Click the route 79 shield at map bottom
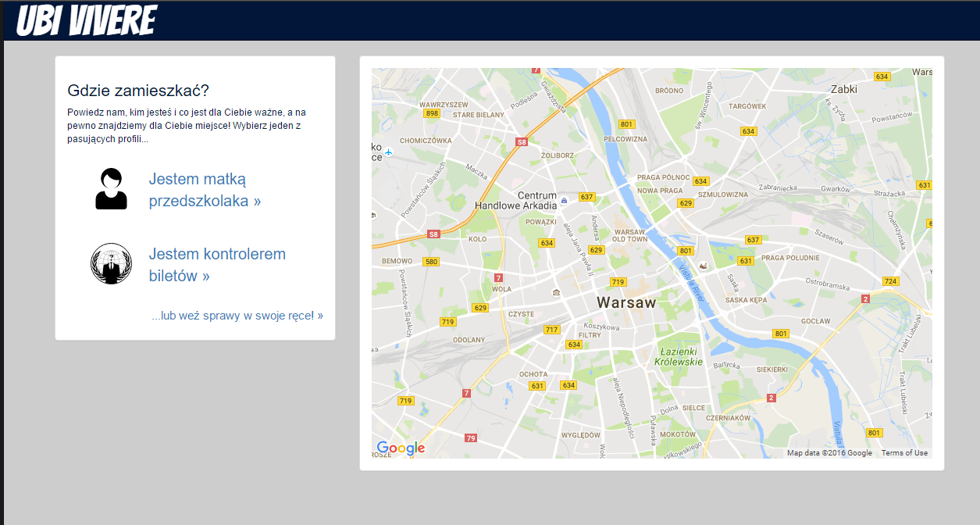The image size is (980, 525). [x=470, y=438]
